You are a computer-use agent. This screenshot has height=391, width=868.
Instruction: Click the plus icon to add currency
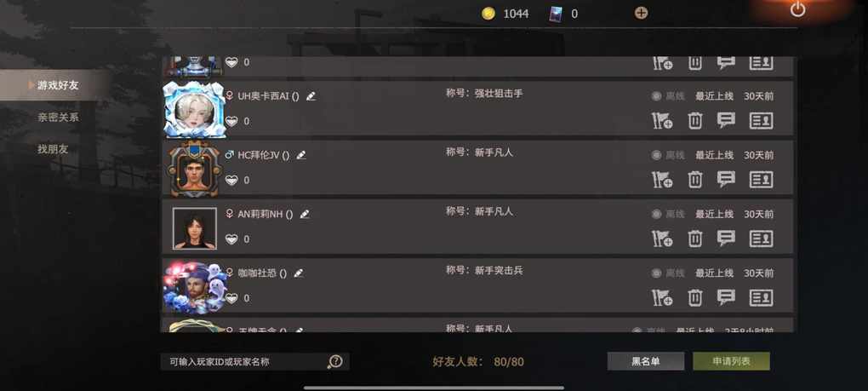point(641,14)
